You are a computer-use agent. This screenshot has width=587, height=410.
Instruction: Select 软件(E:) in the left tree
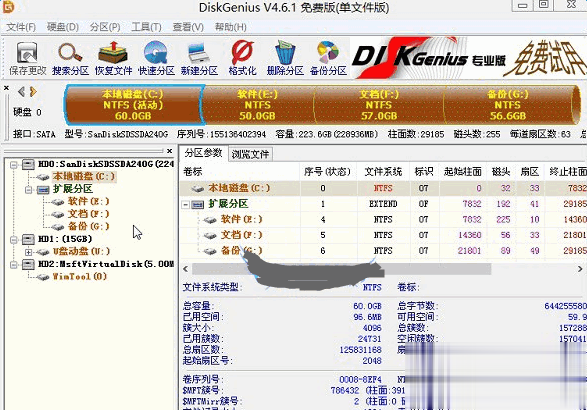click(88, 201)
